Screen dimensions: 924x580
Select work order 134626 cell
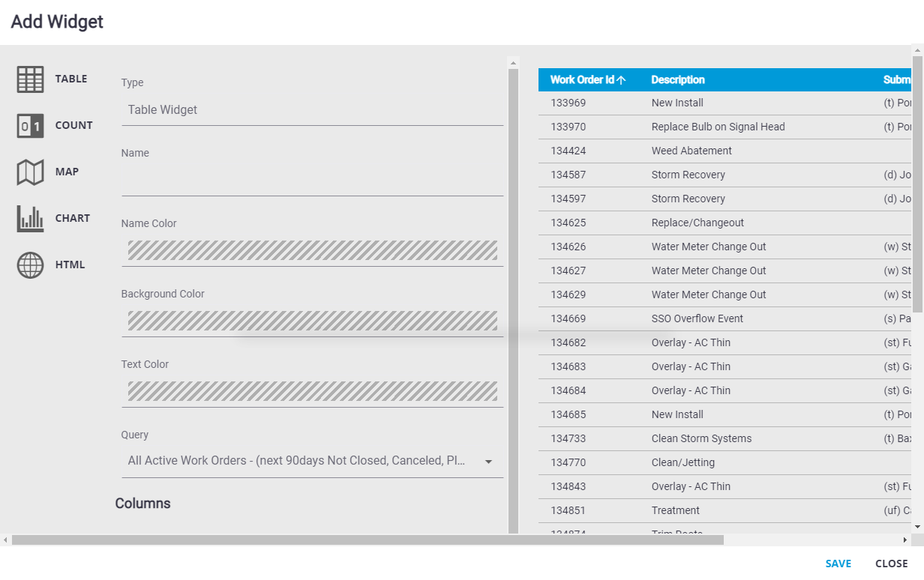(568, 247)
